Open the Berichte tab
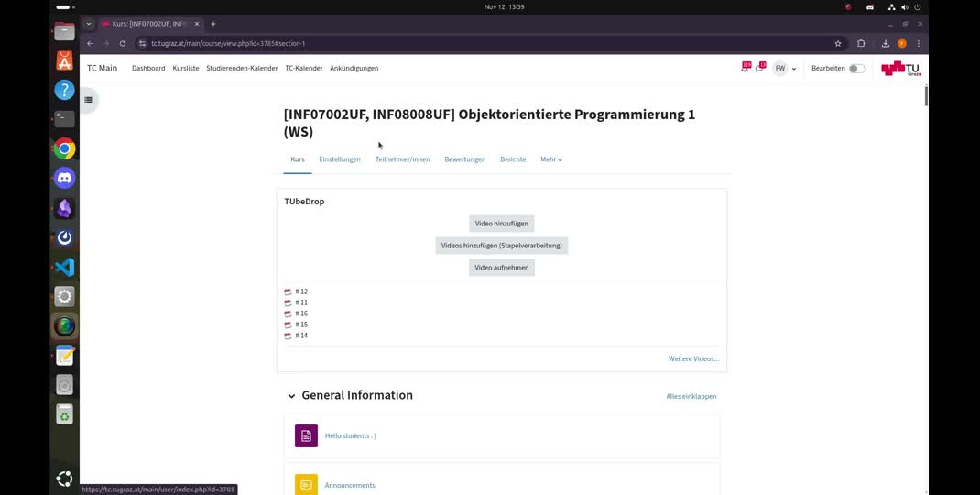 click(513, 159)
